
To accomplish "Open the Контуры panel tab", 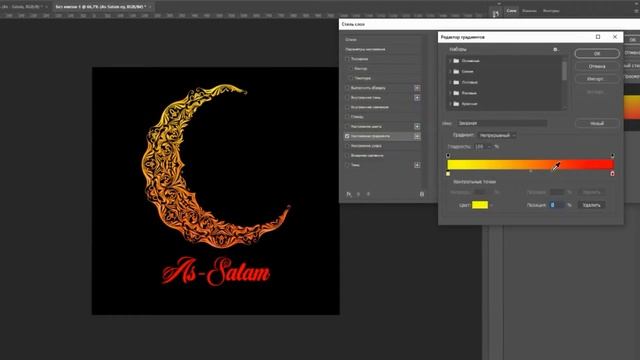I will tap(551, 11).
